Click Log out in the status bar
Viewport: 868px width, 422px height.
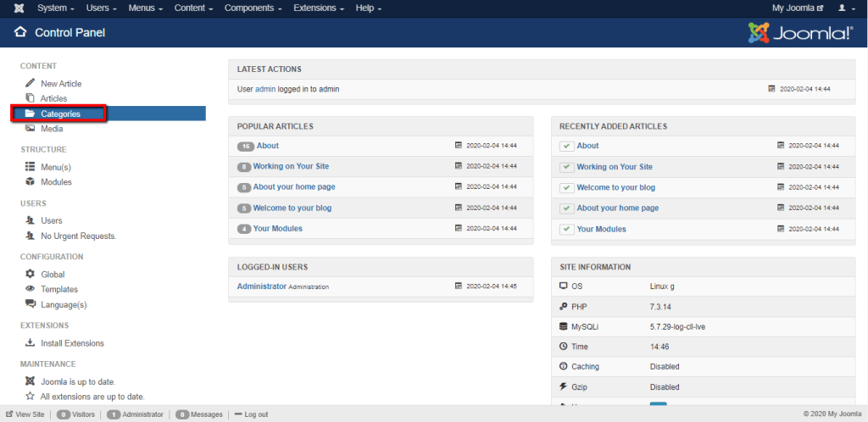(x=256, y=414)
